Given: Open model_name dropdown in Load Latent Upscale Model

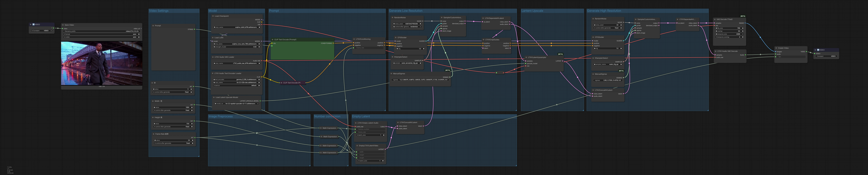Looking at the screenshot, I should tap(237, 104).
